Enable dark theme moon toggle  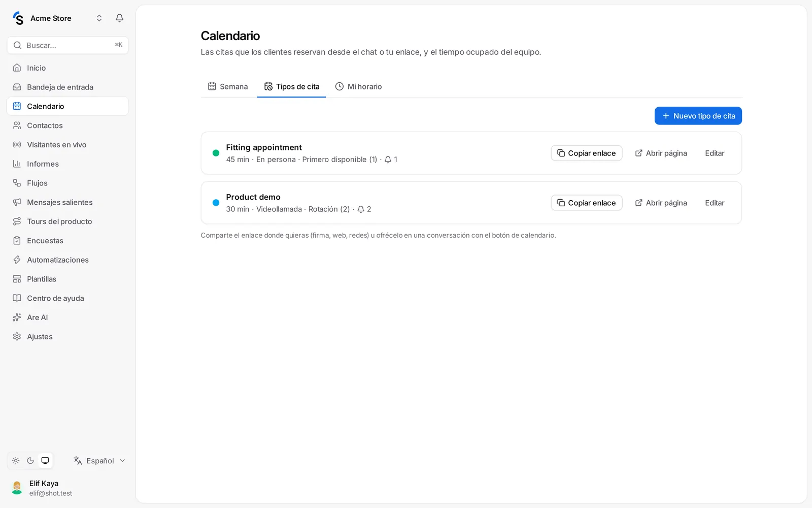point(30,461)
